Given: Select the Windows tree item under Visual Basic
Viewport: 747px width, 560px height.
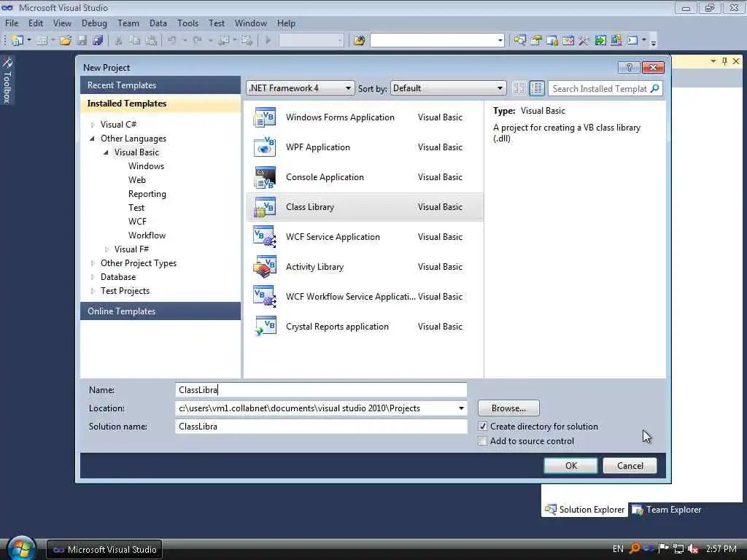Looking at the screenshot, I should coord(146,166).
